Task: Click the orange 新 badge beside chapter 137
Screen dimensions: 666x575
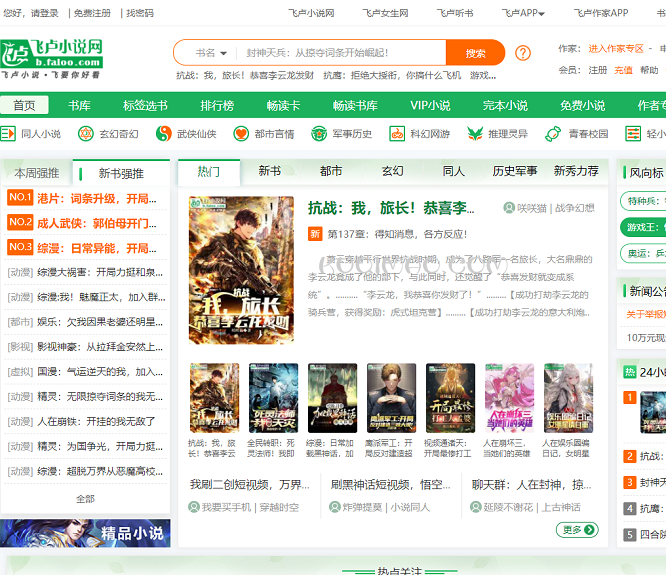Action: point(315,234)
